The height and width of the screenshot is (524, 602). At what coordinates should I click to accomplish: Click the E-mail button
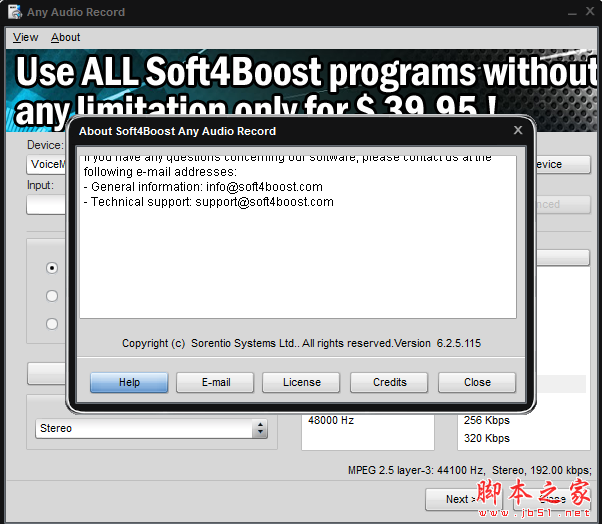[215, 382]
